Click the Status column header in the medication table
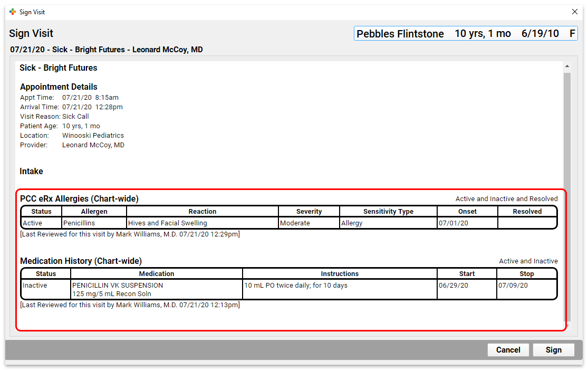 pyautogui.click(x=46, y=273)
